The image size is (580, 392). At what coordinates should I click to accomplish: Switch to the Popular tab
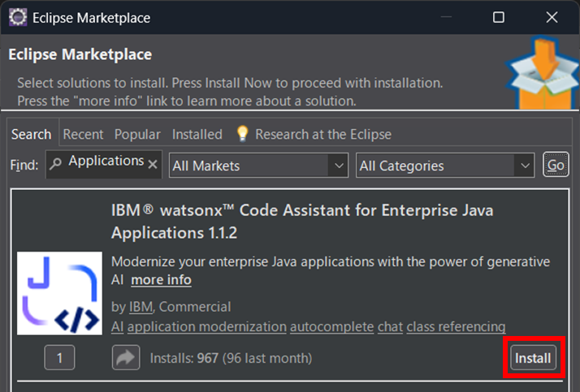pos(137,134)
